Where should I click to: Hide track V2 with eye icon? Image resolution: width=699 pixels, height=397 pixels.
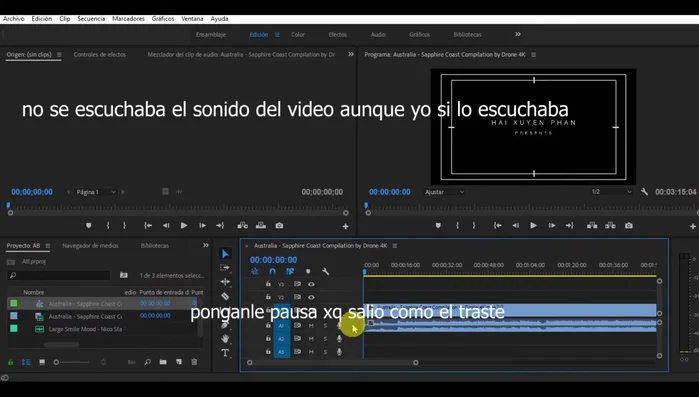(311, 297)
